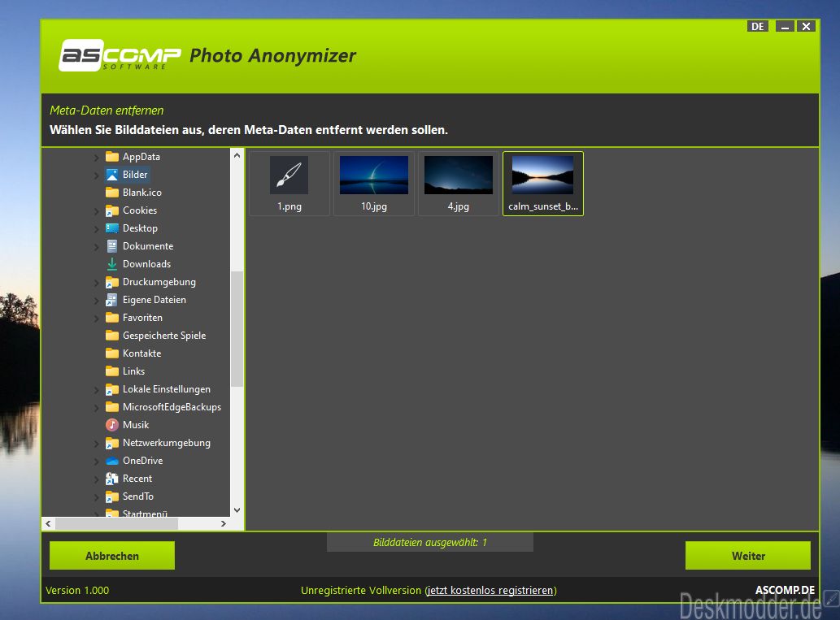The width and height of the screenshot is (840, 620).
Task: Select the 4.jpg thumbnail
Action: pyautogui.click(x=459, y=184)
